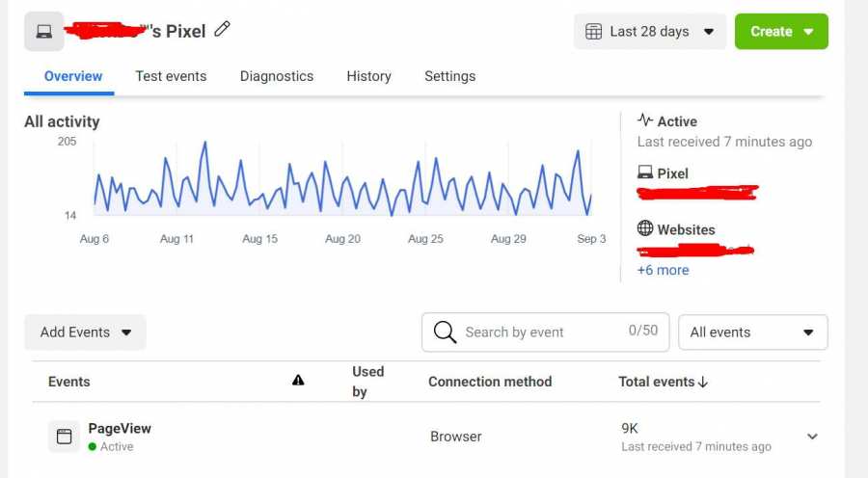This screenshot has height=478, width=868.
Task: Open the green Create dropdown button
Action: tap(781, 32)
